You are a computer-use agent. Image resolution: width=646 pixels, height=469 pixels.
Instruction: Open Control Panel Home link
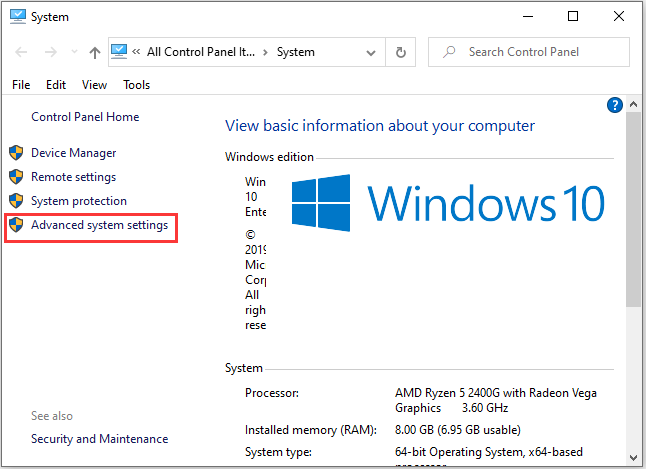[x=85, y=117]
